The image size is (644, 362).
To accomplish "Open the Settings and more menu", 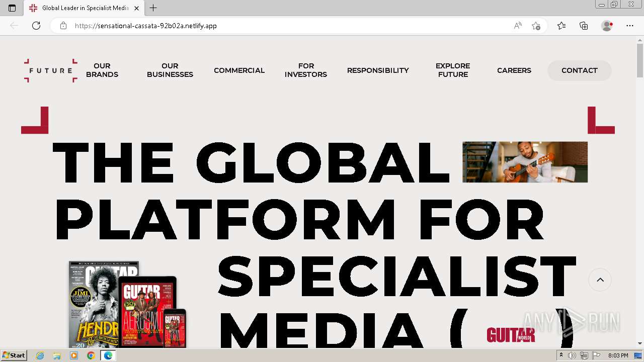I will click(x=630, y=26).
